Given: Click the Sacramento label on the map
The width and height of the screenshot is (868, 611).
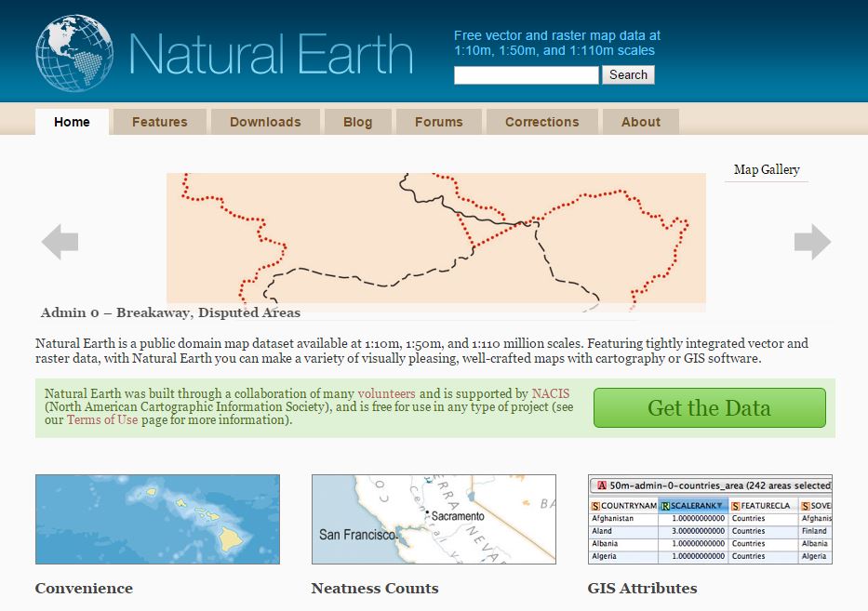Looking at the screenshot, I should point(458,516).
